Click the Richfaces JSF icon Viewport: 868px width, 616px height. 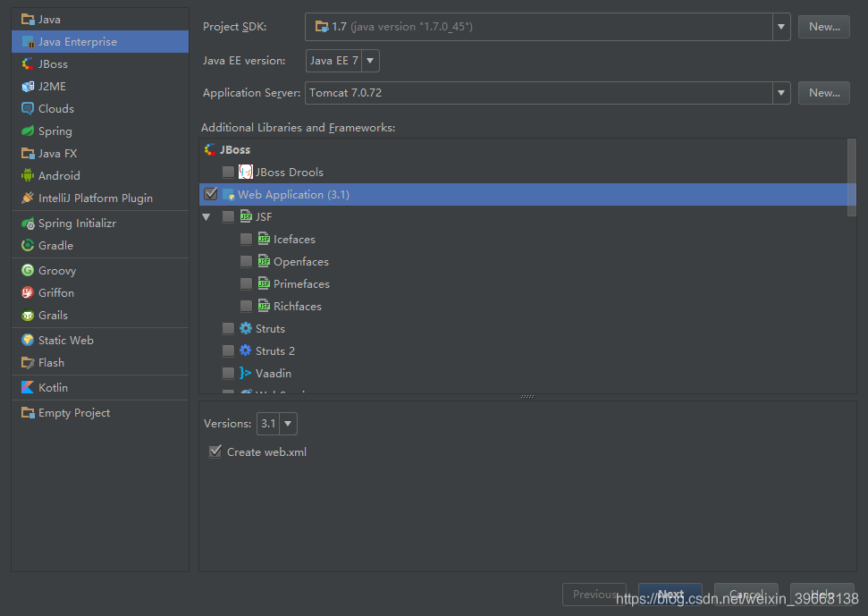(264, 306)
